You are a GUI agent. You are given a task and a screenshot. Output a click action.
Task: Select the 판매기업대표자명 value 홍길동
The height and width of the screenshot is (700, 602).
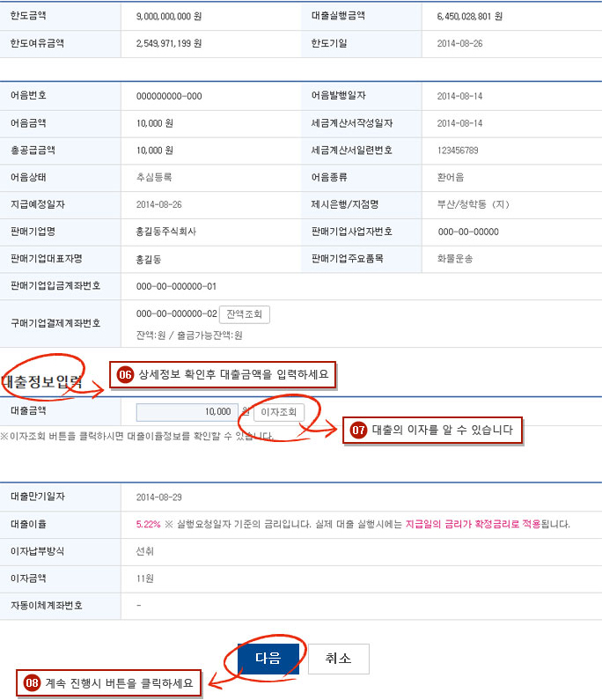[149, 259]
